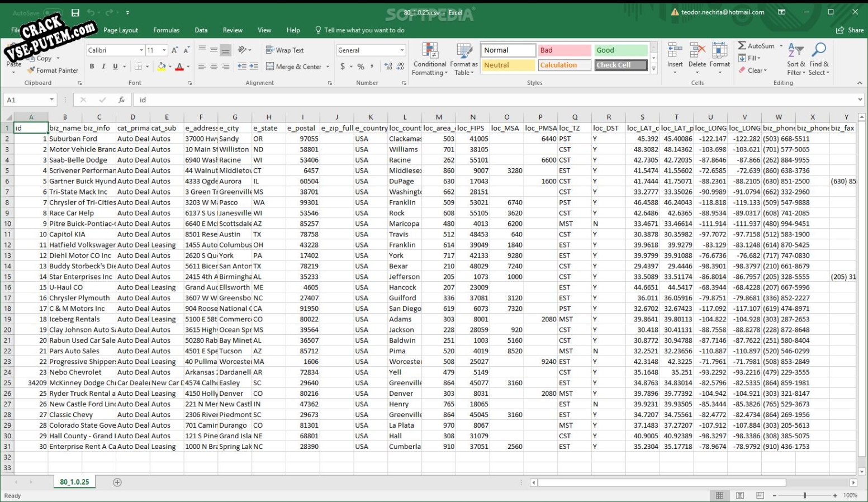
Task: Click the zoom slider handle
Action: 805,495
